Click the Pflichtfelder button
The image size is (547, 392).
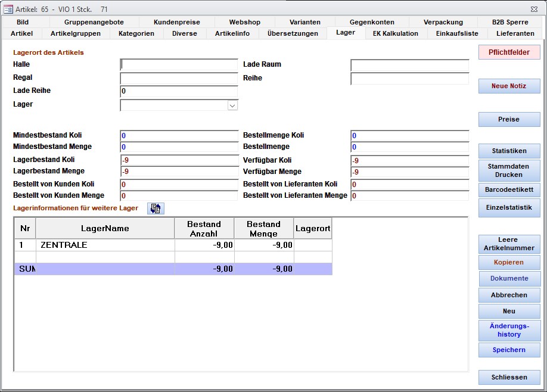point(509,52)
